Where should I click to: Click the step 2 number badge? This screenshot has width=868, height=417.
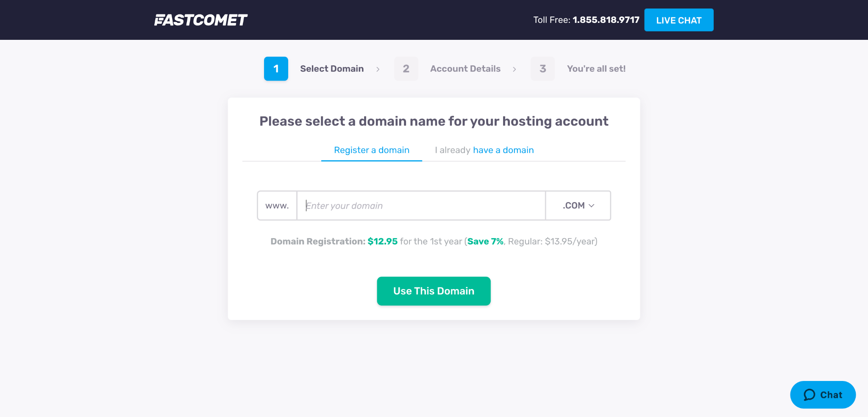pos(406,69)
